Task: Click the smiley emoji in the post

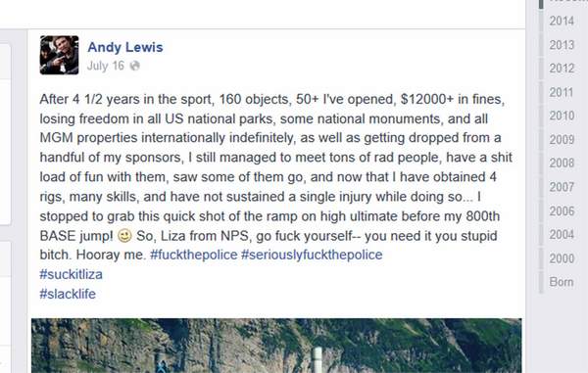Action: point(124,236)
